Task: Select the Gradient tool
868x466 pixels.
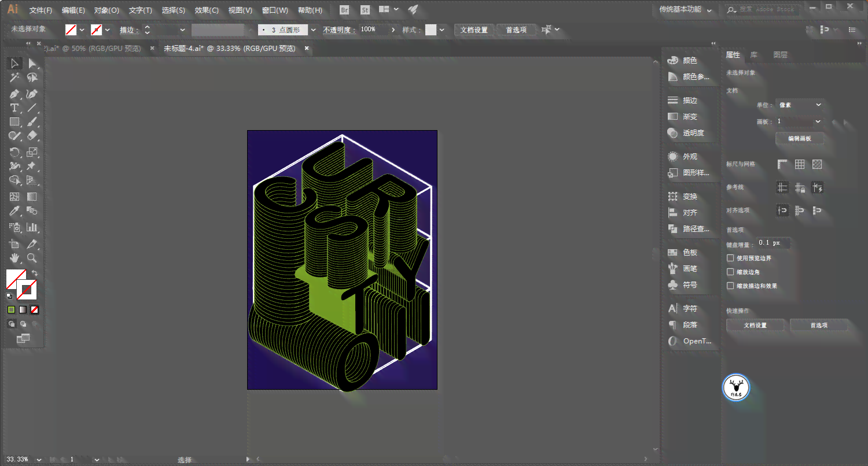Action: (x=32, y=197)
